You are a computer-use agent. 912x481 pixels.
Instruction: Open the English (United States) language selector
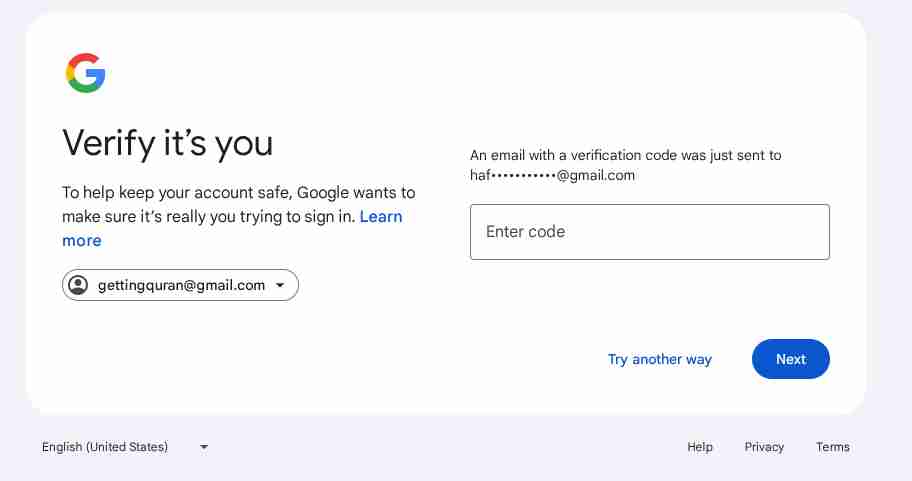[105, 447]
